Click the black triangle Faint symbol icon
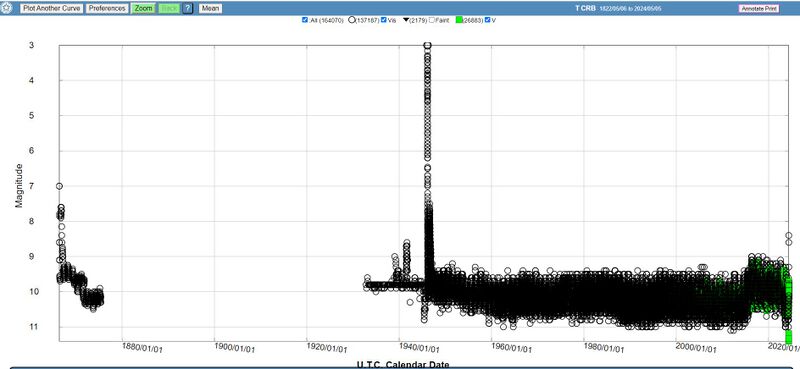This screenshot has height=369, width=800. pyautogui.click(x=406, y=20)
